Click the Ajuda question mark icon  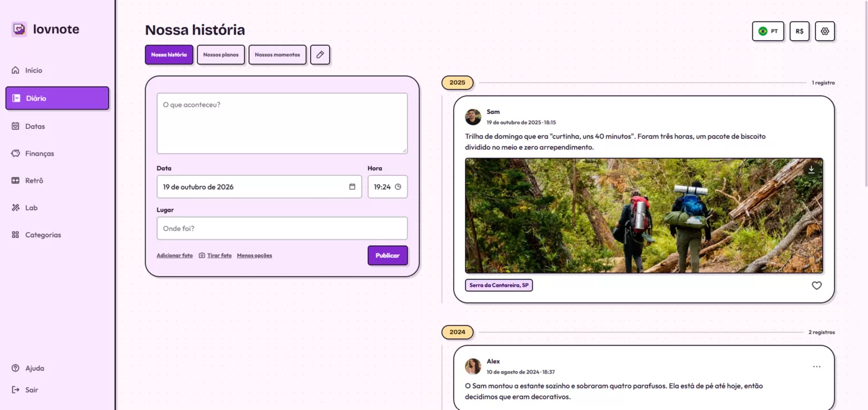click(x=15, y=369)
